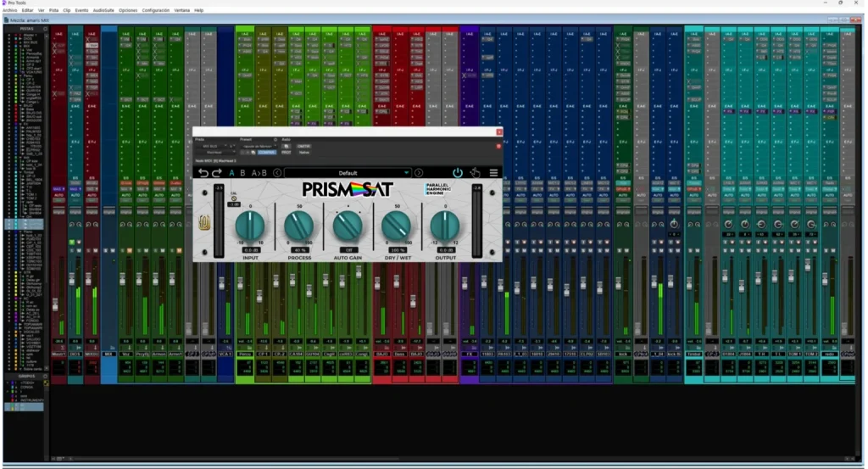Click the volume fader on Percu track
Screen dimensions: 868x469
point(240,283)
